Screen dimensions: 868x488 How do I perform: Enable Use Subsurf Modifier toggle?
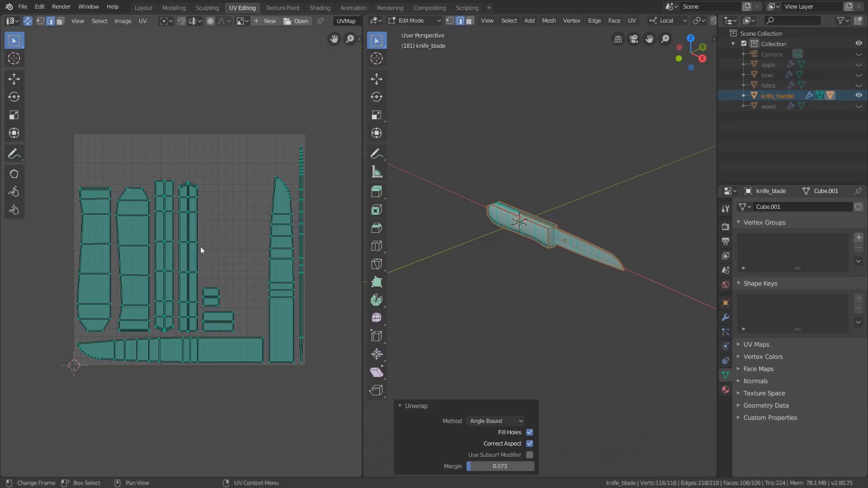pos(529,455)
